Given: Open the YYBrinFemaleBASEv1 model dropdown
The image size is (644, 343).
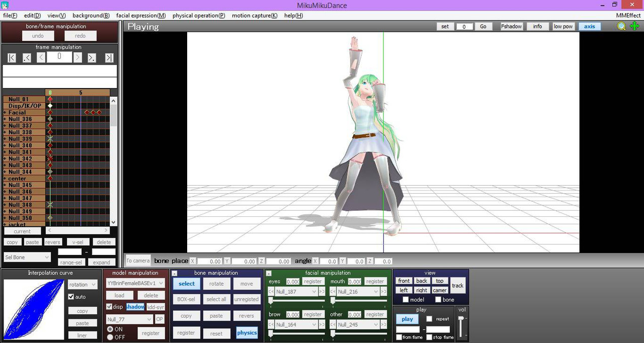Looking at the screenshot, I should (135, 283).
